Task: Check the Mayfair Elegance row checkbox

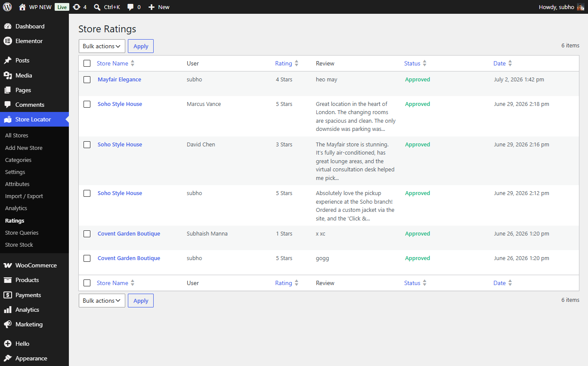Action: pos(87,80)
